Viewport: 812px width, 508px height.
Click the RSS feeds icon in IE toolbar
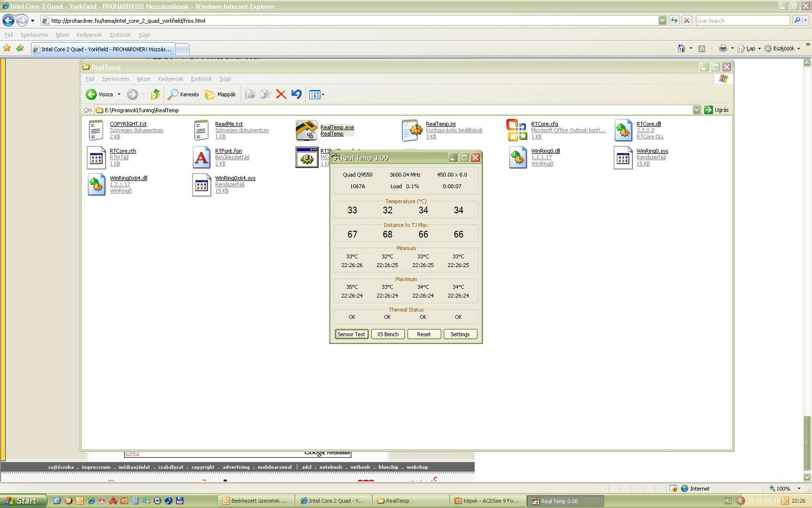pos(702,48)
